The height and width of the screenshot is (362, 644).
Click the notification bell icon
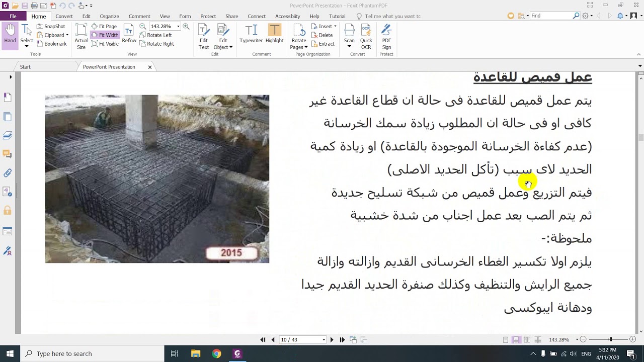(x=620, y=16)
